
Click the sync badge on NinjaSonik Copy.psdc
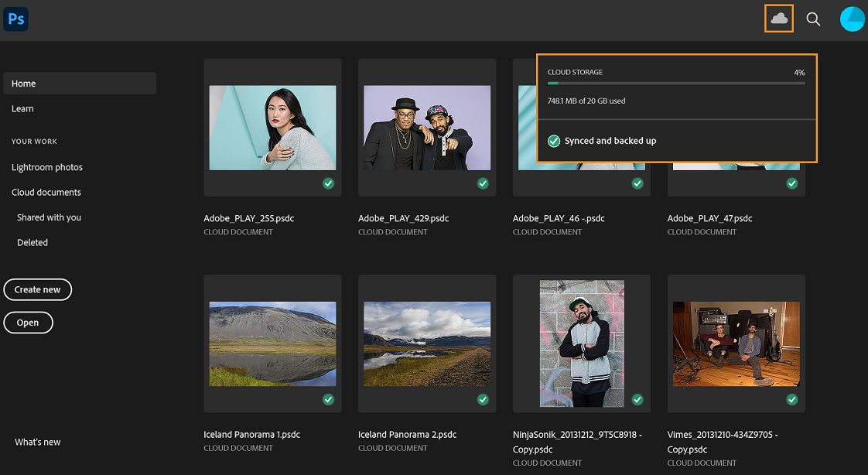coord(637,399)
